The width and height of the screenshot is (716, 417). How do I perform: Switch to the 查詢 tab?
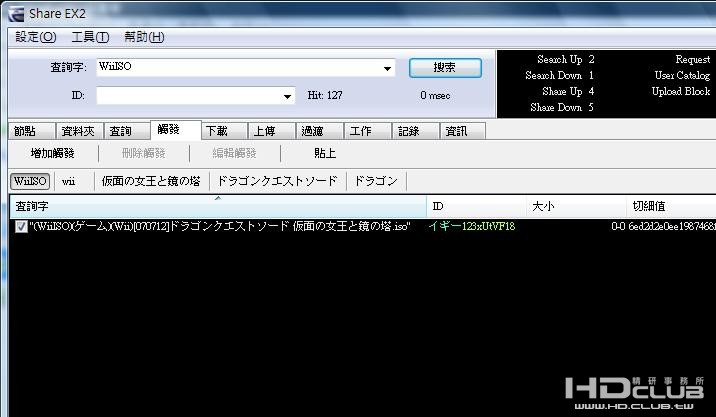pyautogui.click(x=127, y=131)
